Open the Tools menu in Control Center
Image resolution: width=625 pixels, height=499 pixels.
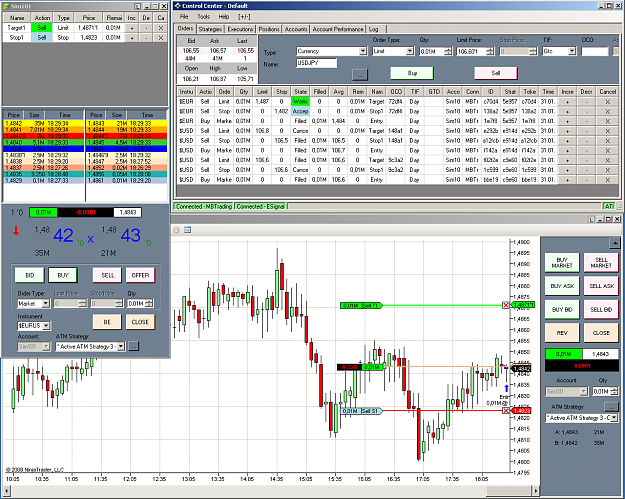(203, 17)
